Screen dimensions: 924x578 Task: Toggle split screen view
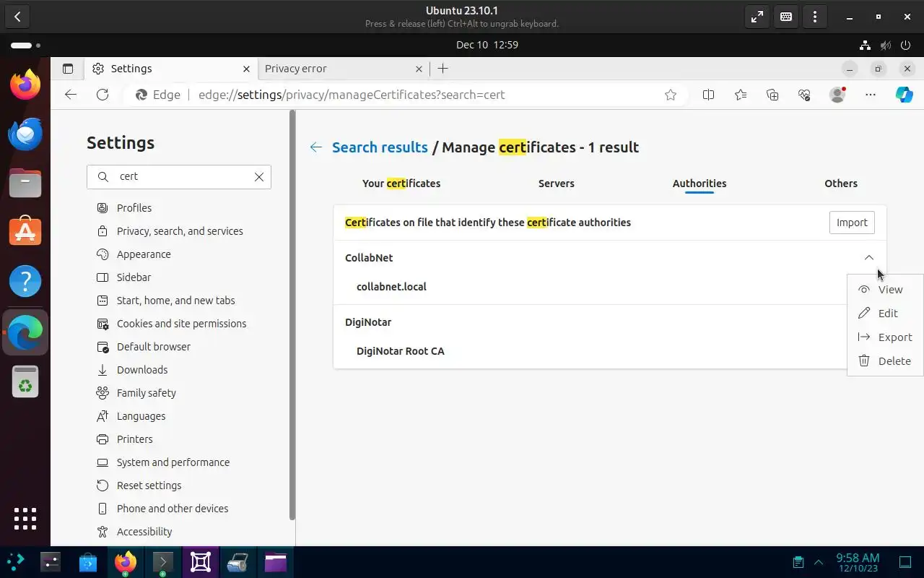(x=708, y=95)
